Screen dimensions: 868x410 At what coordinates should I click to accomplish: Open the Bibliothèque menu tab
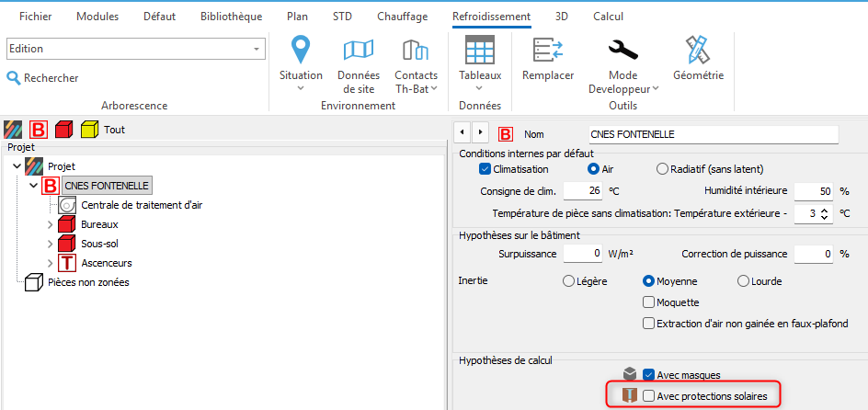click(x=229, y=17)
